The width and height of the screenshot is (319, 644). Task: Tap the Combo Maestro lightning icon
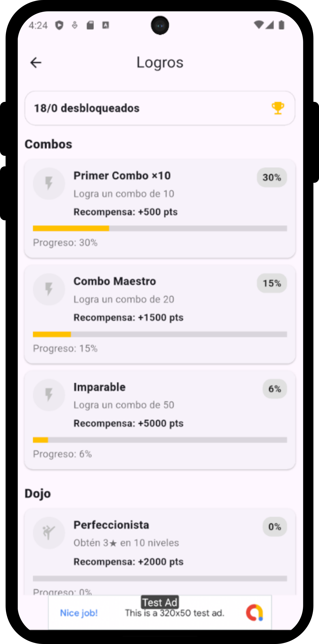coord(49,289)
